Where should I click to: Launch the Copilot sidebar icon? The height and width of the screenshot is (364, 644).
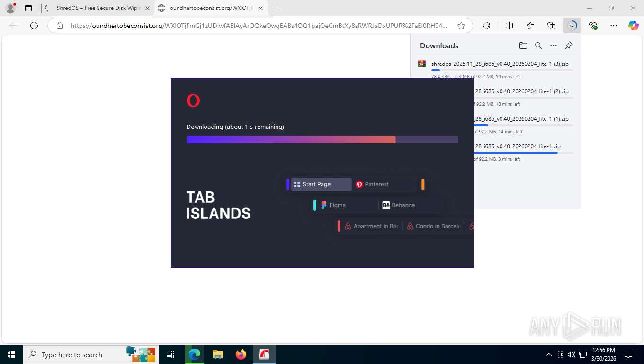tap(633, 26)
